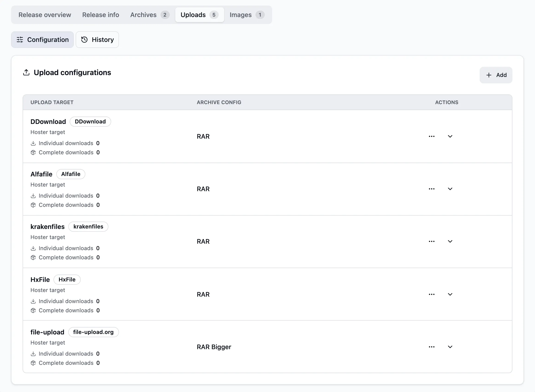Switch to the Release overview tab
This screenshot has height=392, width=535.
coord(45,15)
